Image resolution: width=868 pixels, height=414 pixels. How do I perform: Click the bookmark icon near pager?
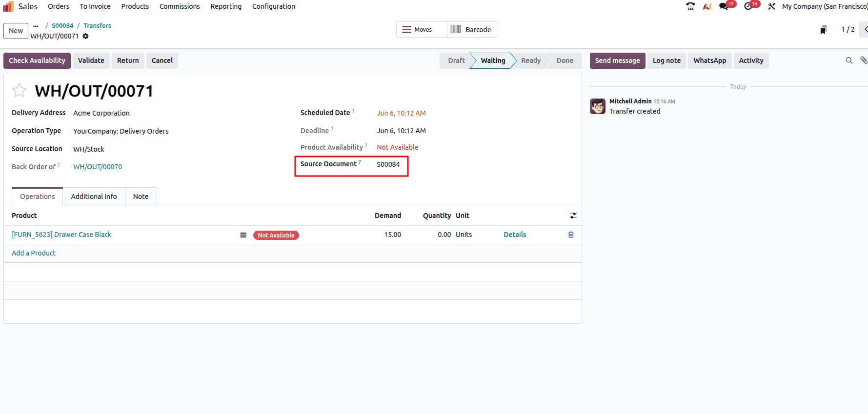click(824, 30)
